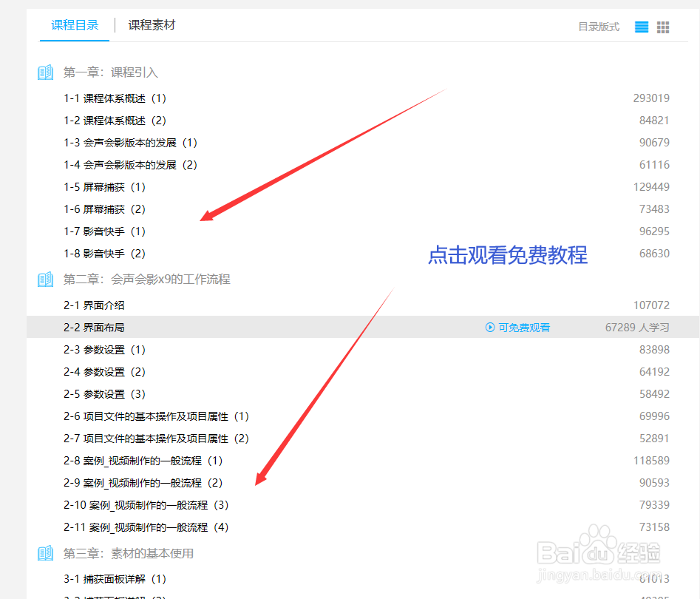This screenshot has width=700, height=599.
Task: Collapse chapter 第二章：会声会影x9的工作流程
Action: coord(147,280)
